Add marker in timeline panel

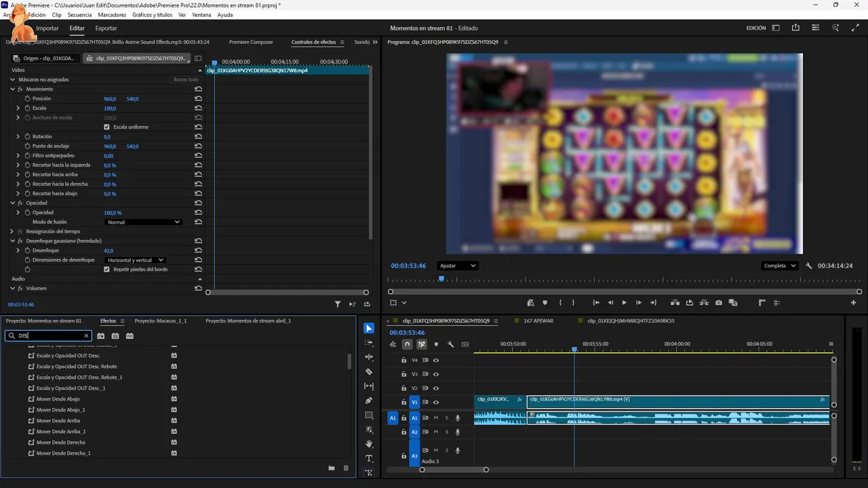[436, 344]
